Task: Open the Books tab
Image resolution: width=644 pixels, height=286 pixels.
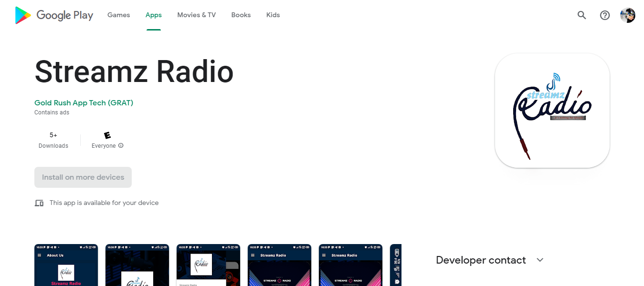Action: 241,15
